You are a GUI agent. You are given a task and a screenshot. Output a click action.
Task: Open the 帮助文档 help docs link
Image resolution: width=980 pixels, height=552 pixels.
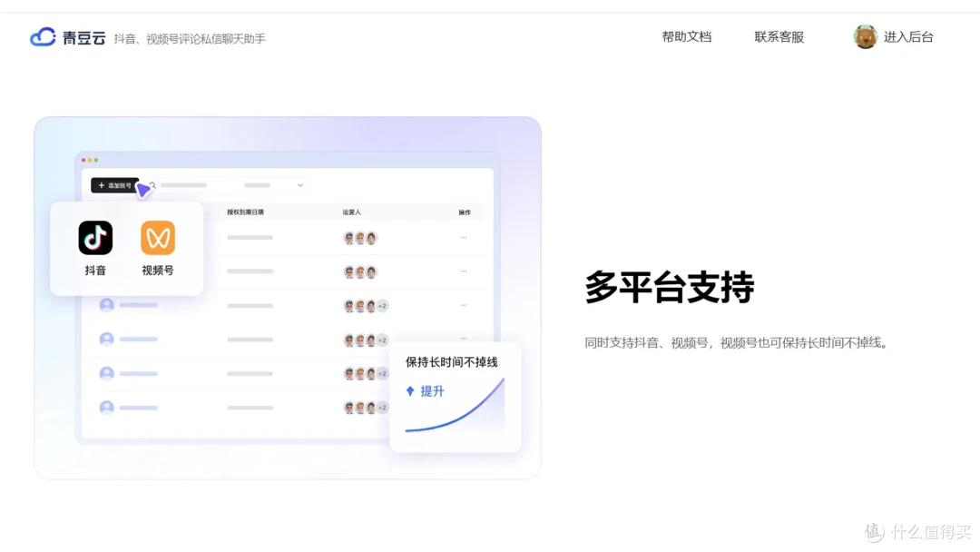point(686,37)
